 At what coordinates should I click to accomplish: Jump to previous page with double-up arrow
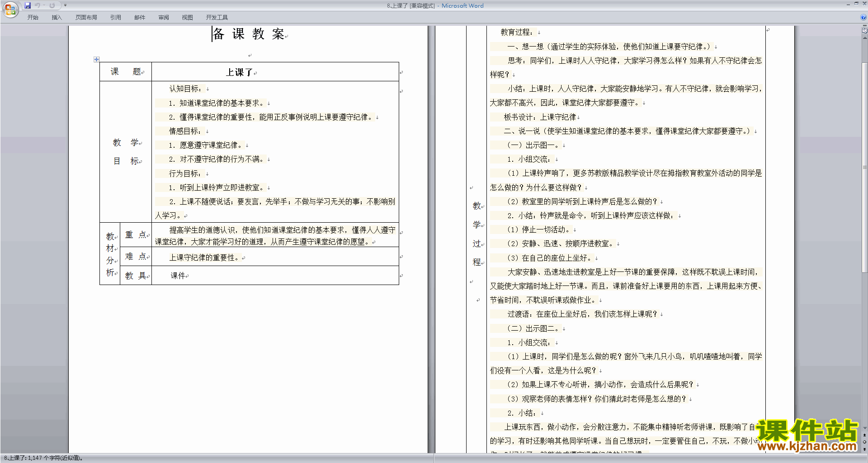(x=865, y=435)
